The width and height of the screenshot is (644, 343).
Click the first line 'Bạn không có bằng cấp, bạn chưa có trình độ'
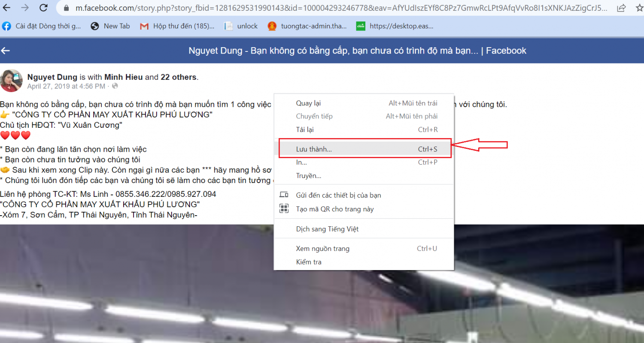[136, 104]
